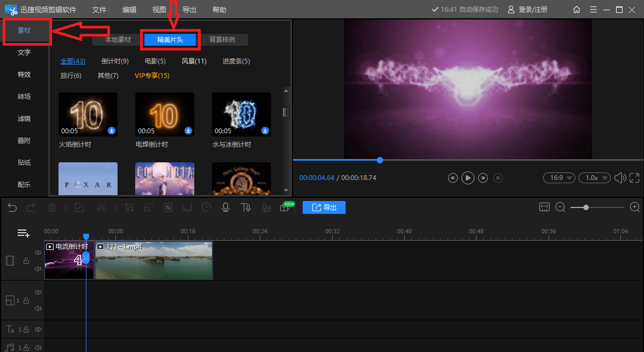
Task: Open the 1.0x playback speed dropdown
Action: 594,178
